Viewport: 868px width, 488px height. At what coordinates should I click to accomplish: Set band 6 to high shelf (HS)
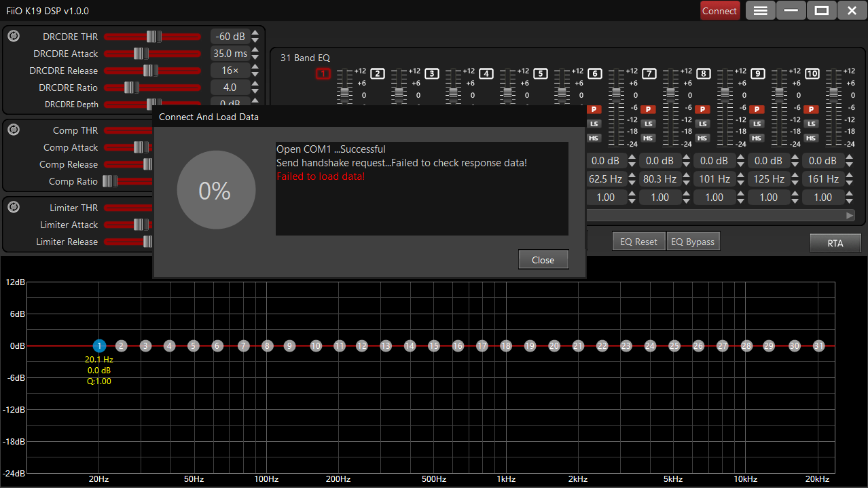[x=594, y=138]
